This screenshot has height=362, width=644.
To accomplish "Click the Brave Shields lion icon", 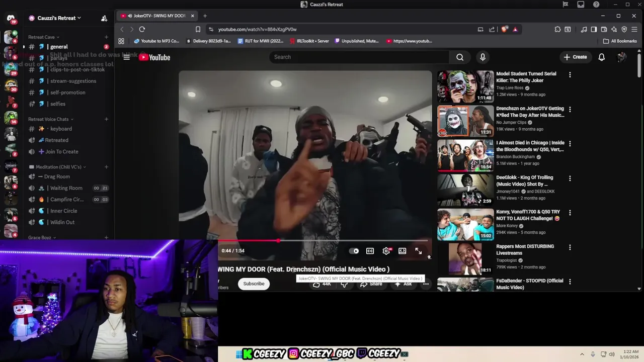I will (504, 29).
